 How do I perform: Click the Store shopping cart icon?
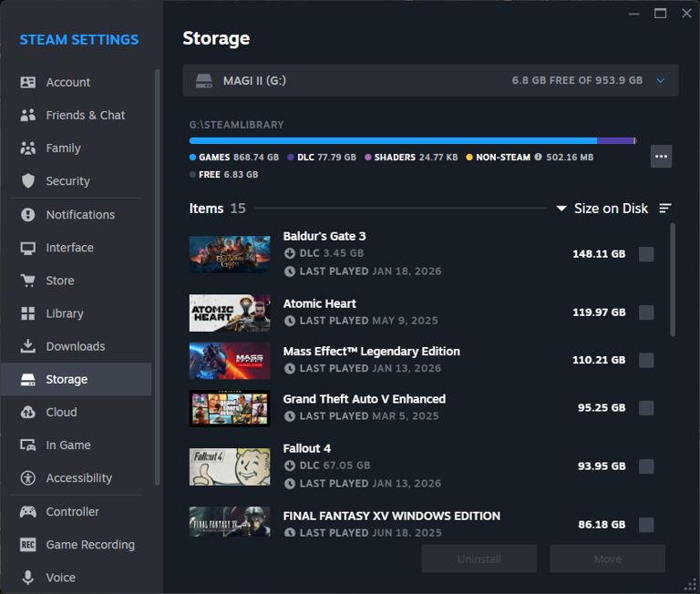coord(27,281)
